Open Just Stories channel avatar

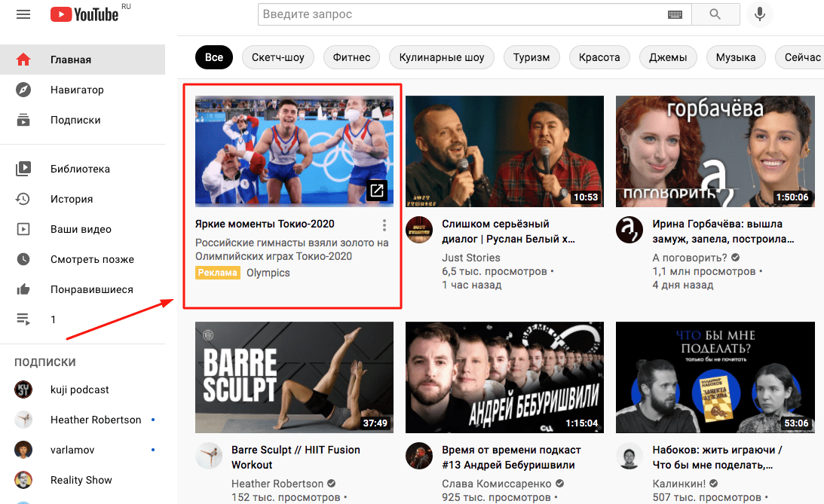419,231
